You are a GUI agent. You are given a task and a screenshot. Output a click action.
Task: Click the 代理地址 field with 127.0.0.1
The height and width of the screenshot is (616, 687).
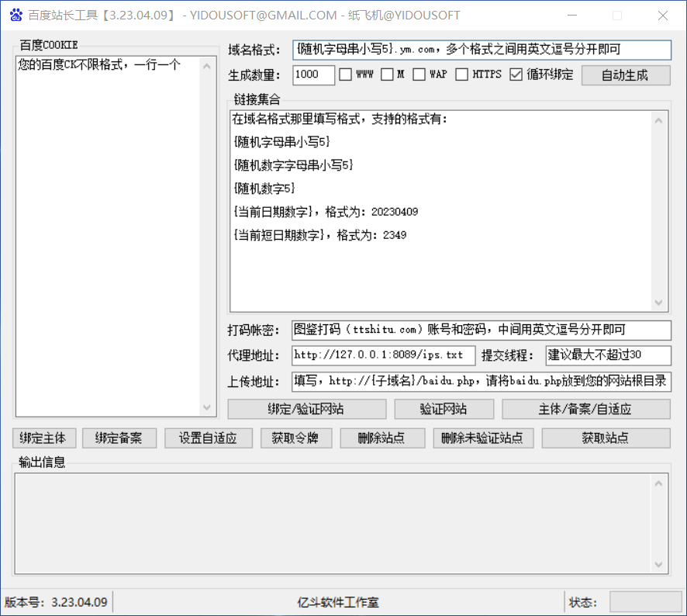tap(383, 355)
